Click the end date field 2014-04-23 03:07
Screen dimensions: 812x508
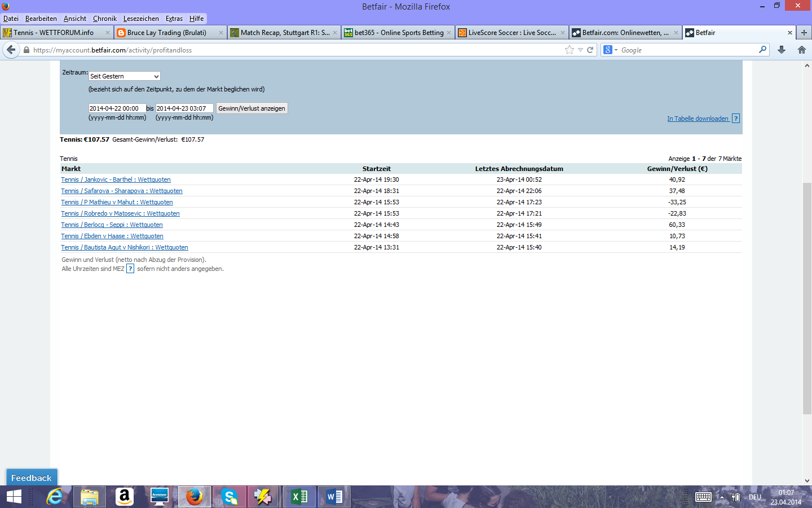coord(184,108)
